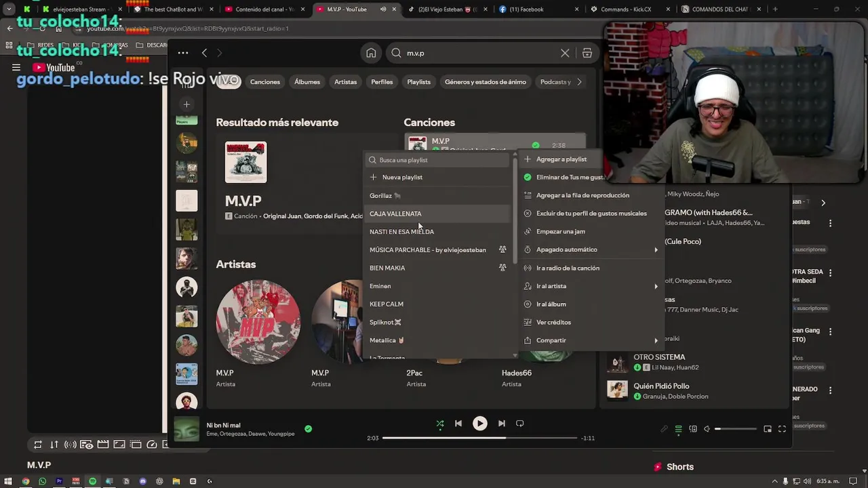Open Connect to a device icon
868x488 pixels.
pyautogui.click(x=693, y=429)
